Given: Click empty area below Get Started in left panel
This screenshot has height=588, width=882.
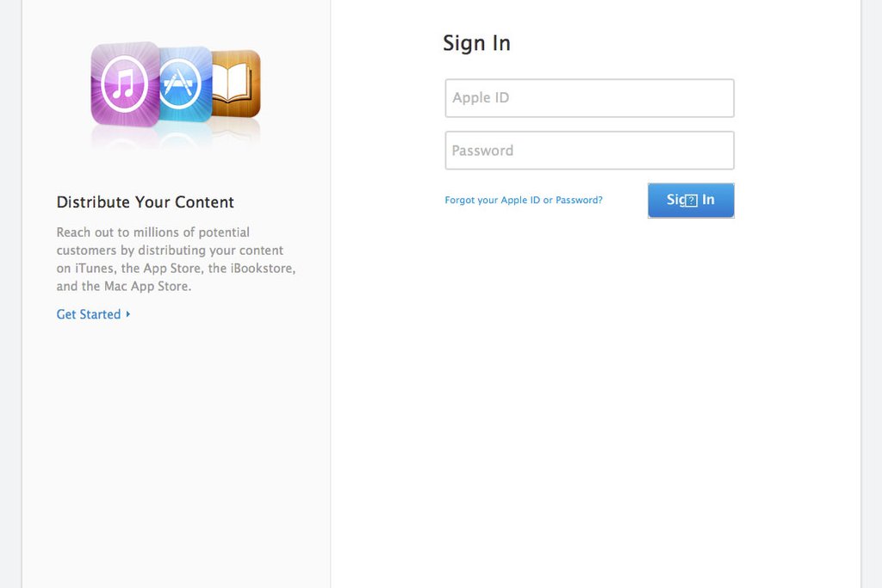Looking at the screenshot, I should tap(176, 449).
